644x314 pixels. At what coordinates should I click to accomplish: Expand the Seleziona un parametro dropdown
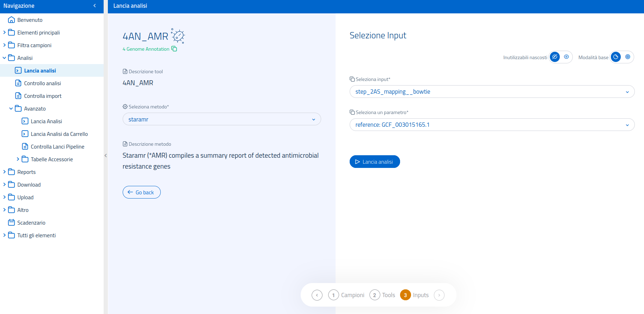pos(492,125)
